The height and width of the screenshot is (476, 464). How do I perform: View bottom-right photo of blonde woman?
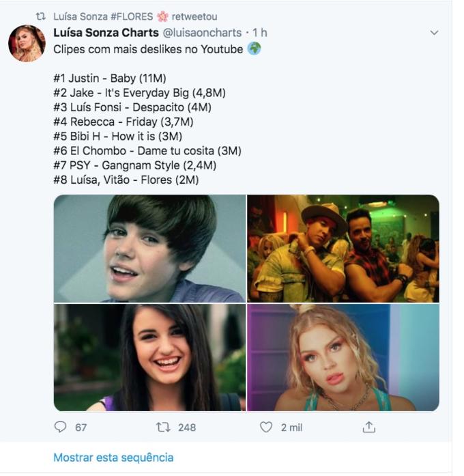click(343, 357)
